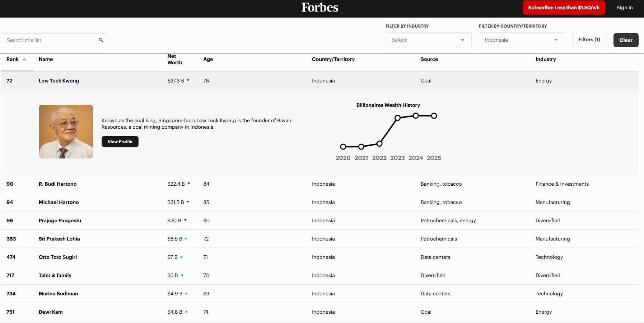Expand the R. Budi Hartono row

57,184
